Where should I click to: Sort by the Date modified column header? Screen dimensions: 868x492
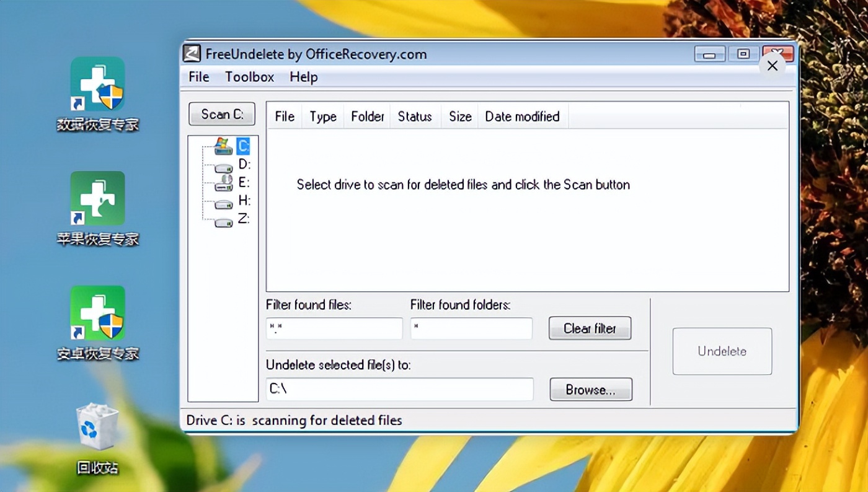tap(523, 116)
